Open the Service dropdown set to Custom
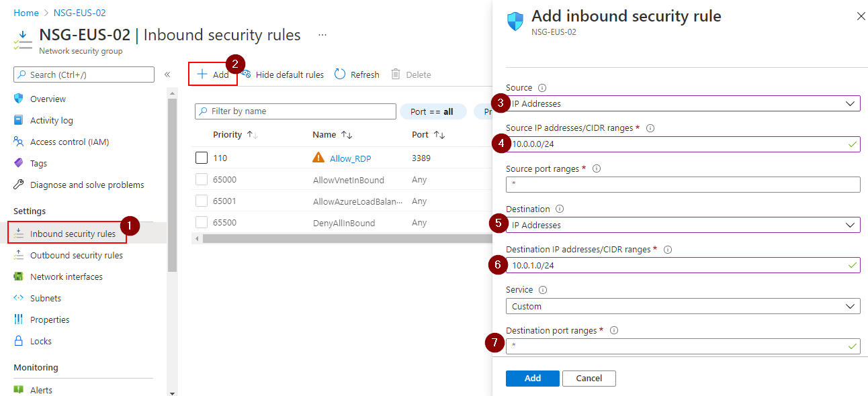Screen dimensions: 868x396 pyautogui.click(x=683, y=306)
